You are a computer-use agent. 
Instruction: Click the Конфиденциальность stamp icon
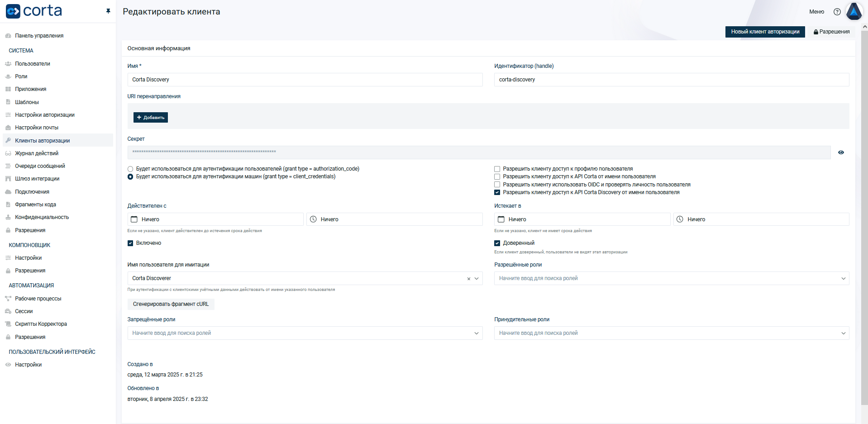click(x=8, y=217)
